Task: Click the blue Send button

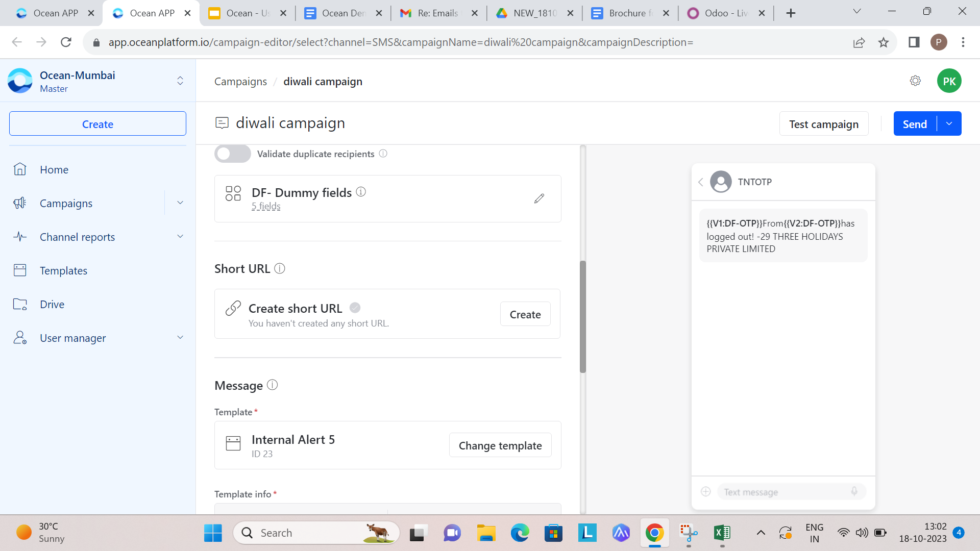Action: [915, 124]
